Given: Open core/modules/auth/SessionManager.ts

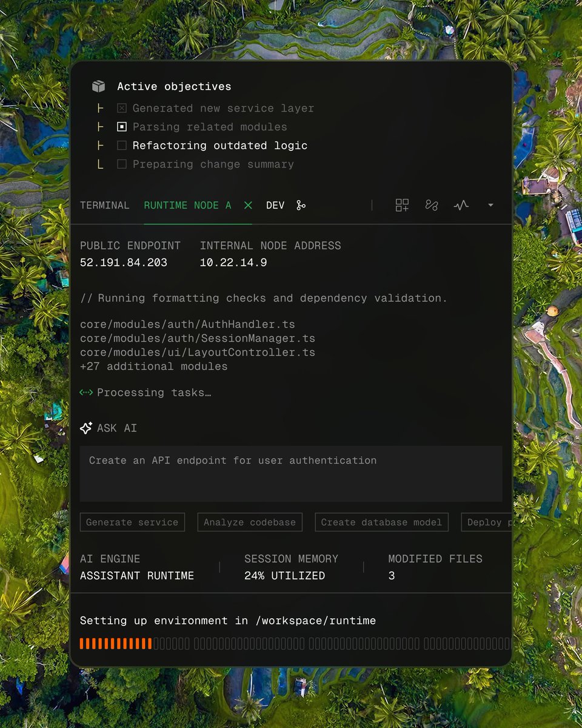Looking at the screenshot, I should [x=198, y=339].
